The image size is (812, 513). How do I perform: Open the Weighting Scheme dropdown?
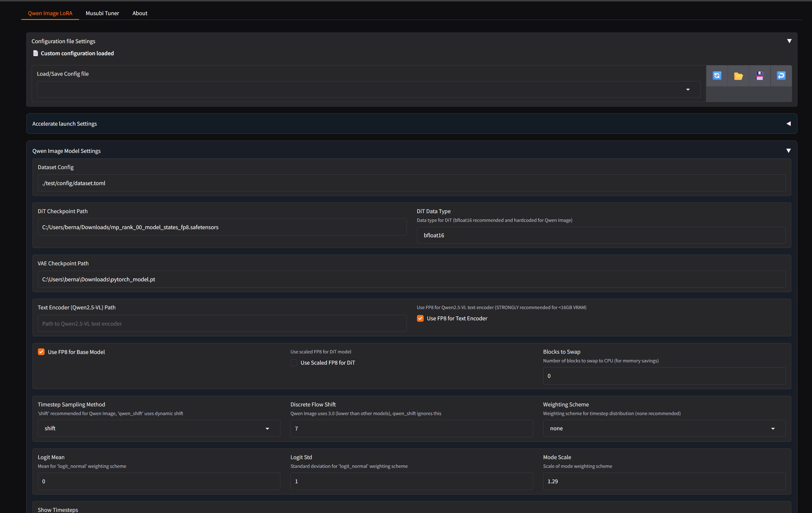pyautogui.click(x=772, y=428)
